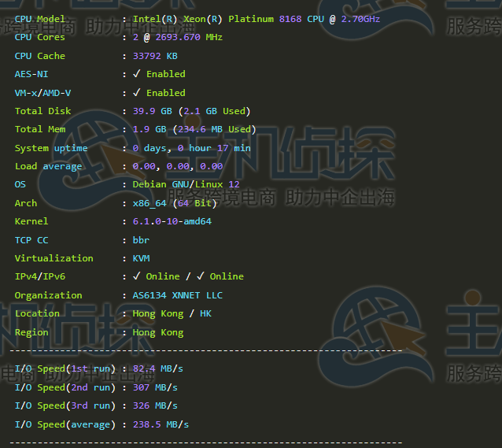Click the 'I/O Speed(2nd run)' label
The width and height of the screenshot is (502, 448).
(65, 387)
